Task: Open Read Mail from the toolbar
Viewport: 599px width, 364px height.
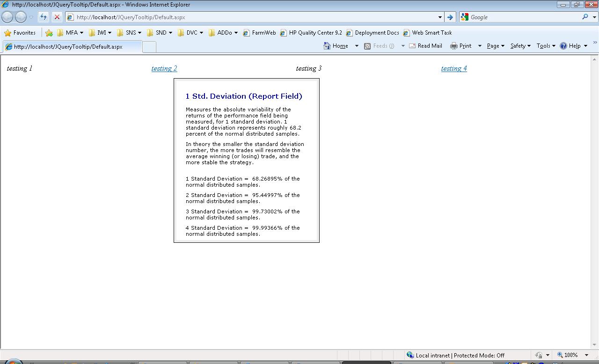Action: click(x=425, y=46)
